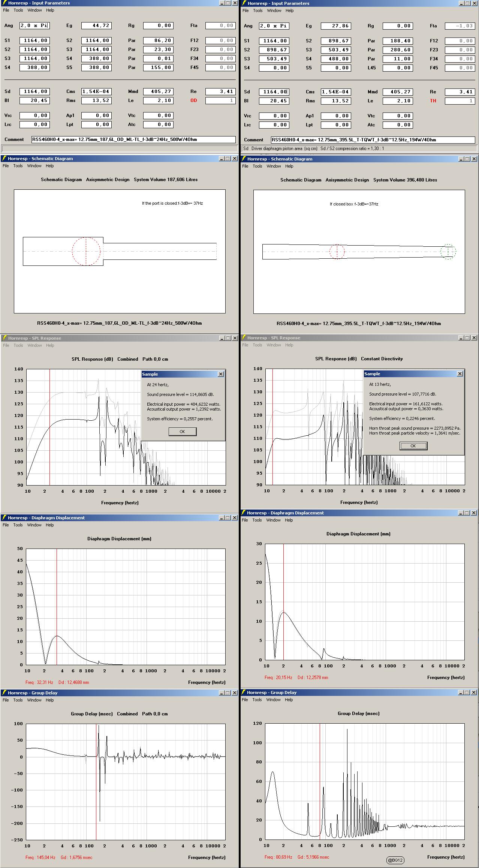
Task: Click the green dashed circle in right schematic
Action: [448, 252]
